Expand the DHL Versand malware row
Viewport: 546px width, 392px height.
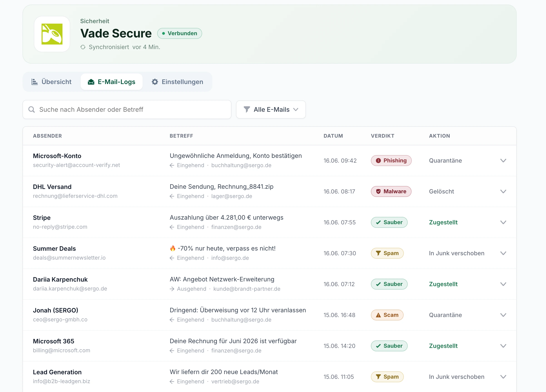coord(503,191)
